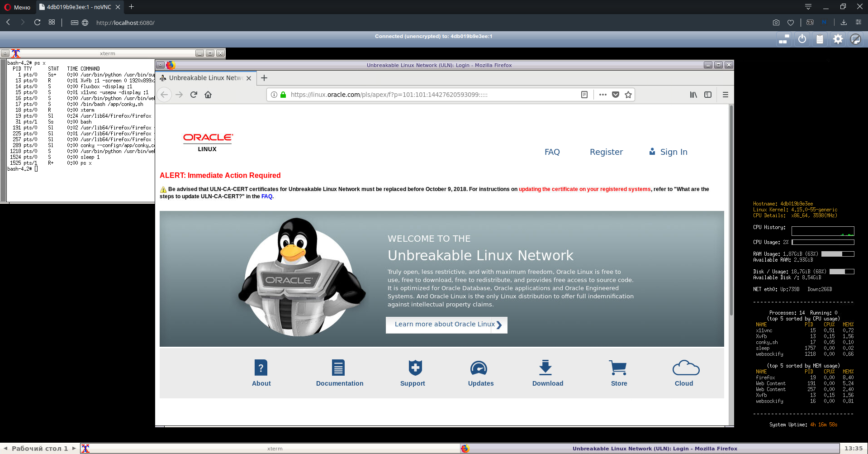The image size is (868, 454).
Task: Open Opera Speed Dial grid
Action: point(52,22)
